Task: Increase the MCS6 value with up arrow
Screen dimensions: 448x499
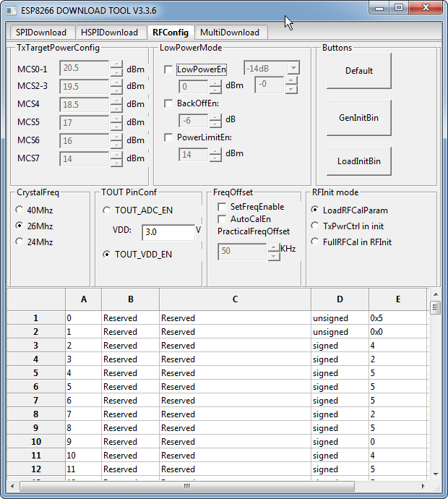Action: pos(116,137)
